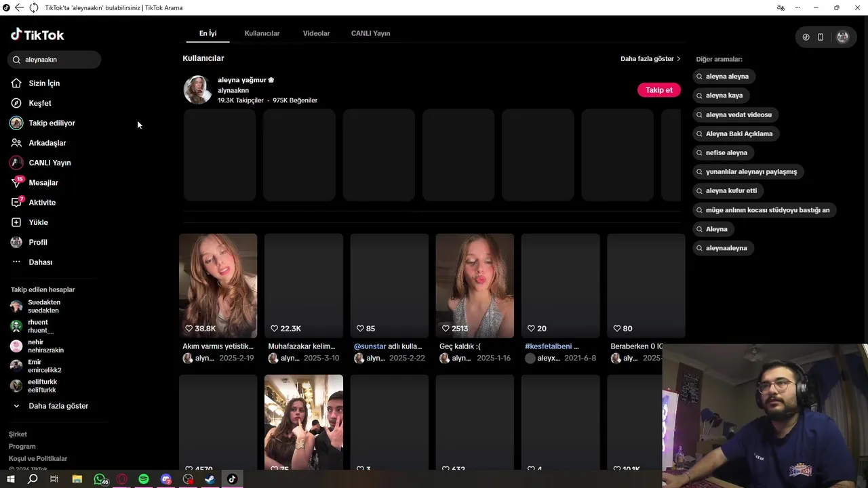Open Steam from the taskbar
868x488 pixels.
click(x=210, y=479)
